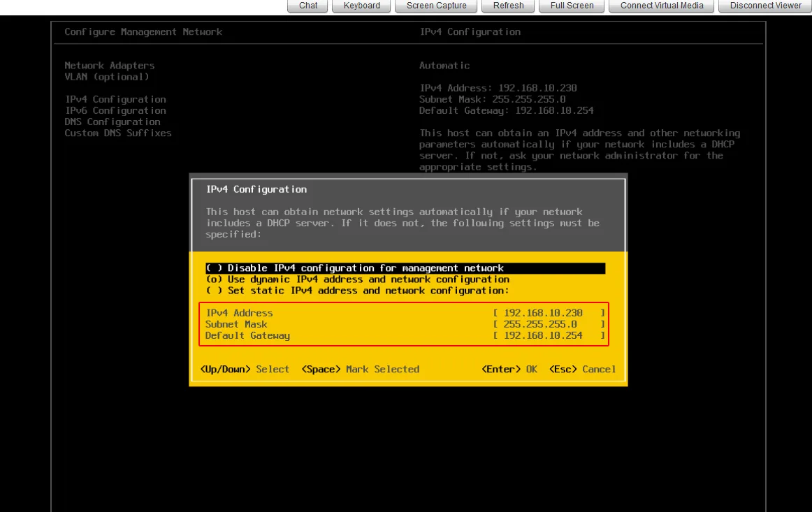Select Set static IPv4 address option
Screen dimensions: 812x512
357,291
